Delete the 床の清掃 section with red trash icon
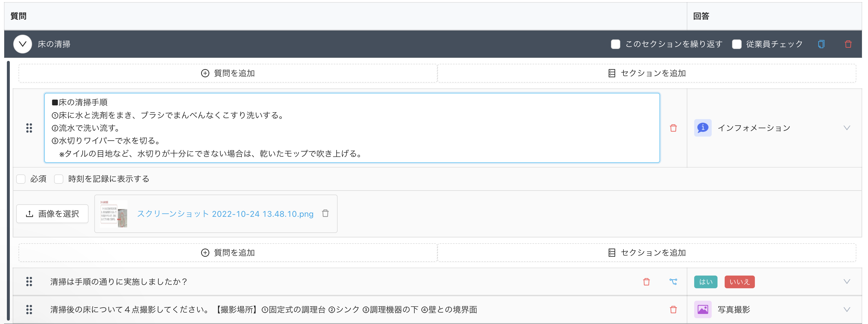The image size is (868, 324). 848,44
